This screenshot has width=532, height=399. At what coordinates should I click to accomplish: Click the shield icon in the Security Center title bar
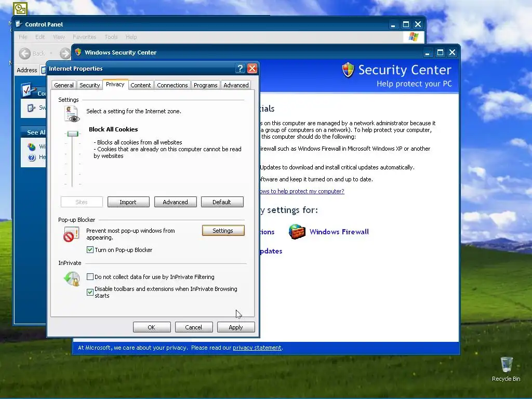click(78, 52)
